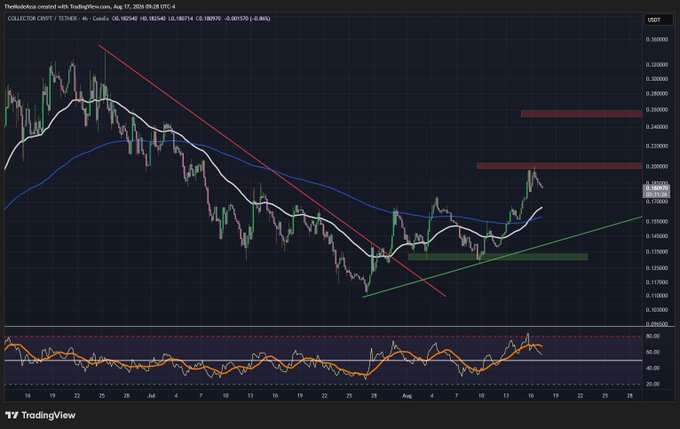Click the 0.155000 price axis label
680x429 pixels.
click(x=657, y=221)
